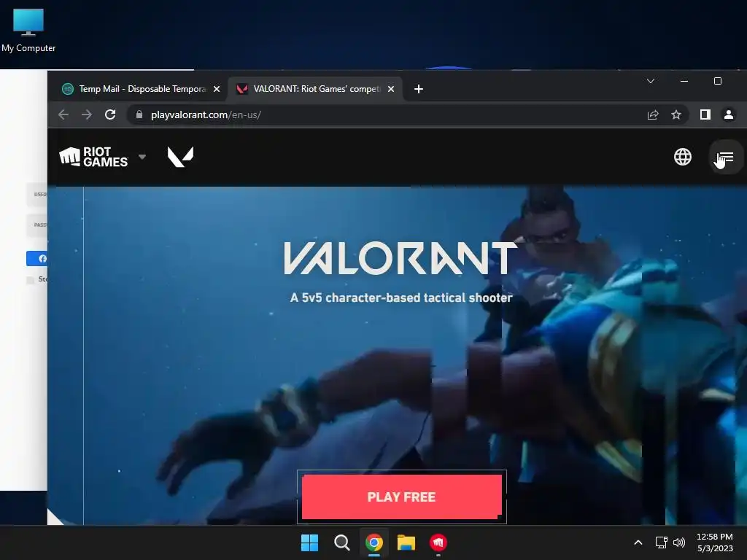Open File Explorer from taskbar
This screenshot has height=560, width=747.
406,542
